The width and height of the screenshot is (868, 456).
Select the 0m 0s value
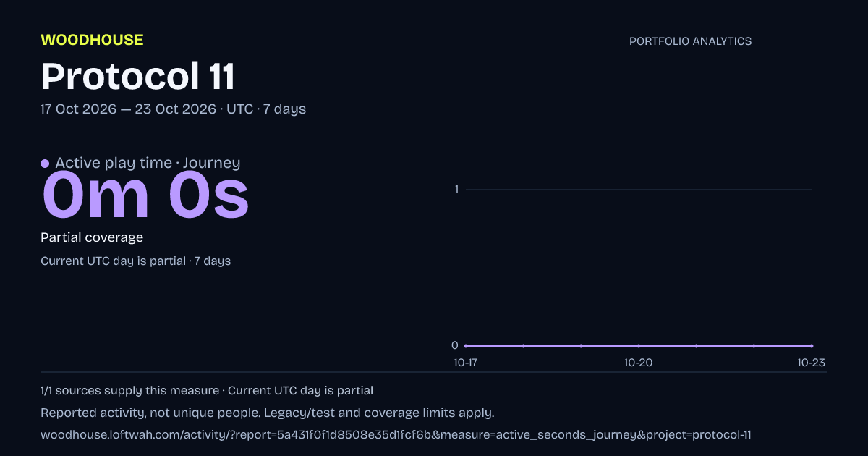click(145, 195)
